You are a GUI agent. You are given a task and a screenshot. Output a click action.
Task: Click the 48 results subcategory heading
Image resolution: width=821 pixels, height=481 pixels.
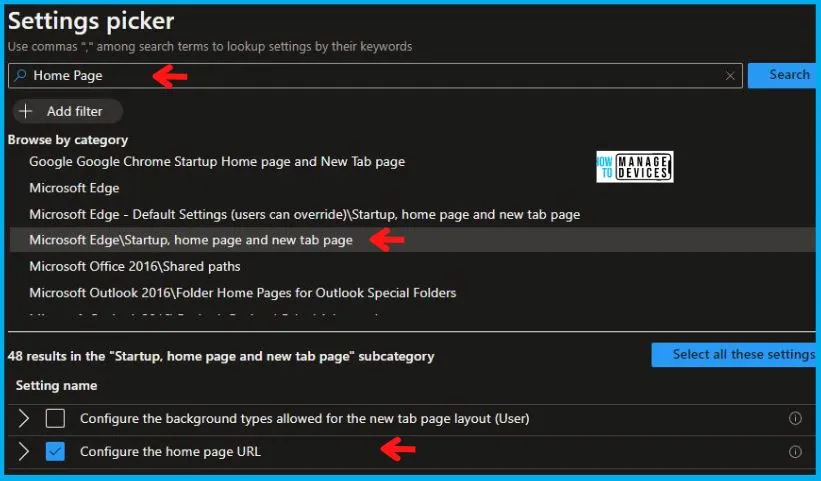[221, 356]
